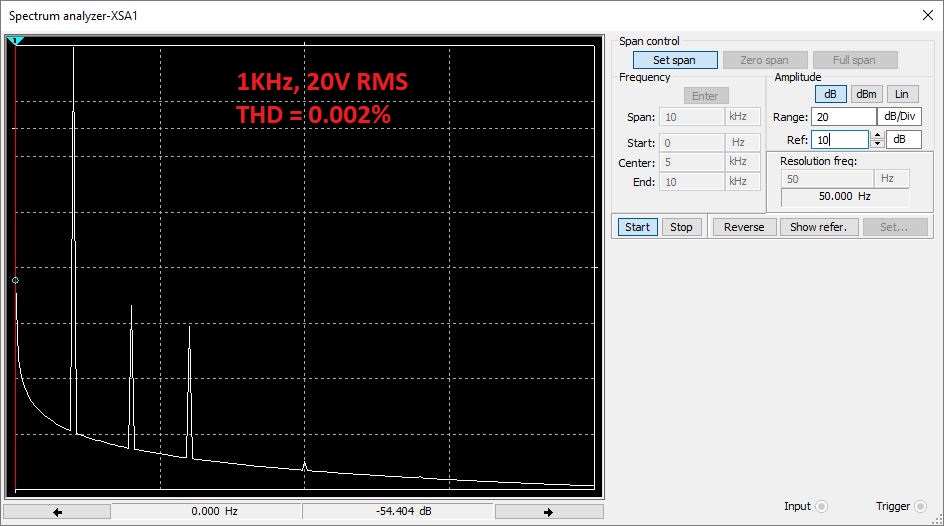Click the dB/Div unit box beside Range
The height and width of the screenshot is (526, 944).
899,117
